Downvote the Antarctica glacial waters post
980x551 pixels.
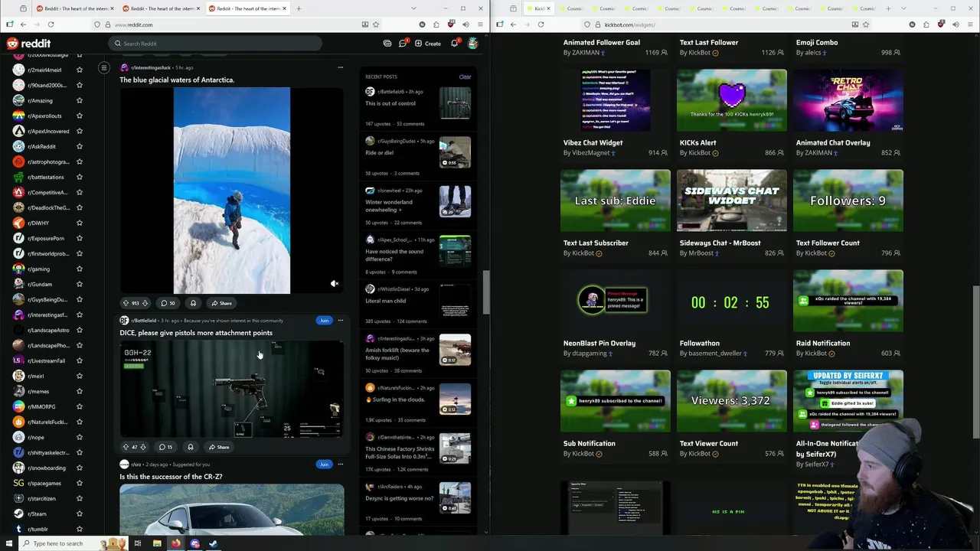tap(145, 303)
